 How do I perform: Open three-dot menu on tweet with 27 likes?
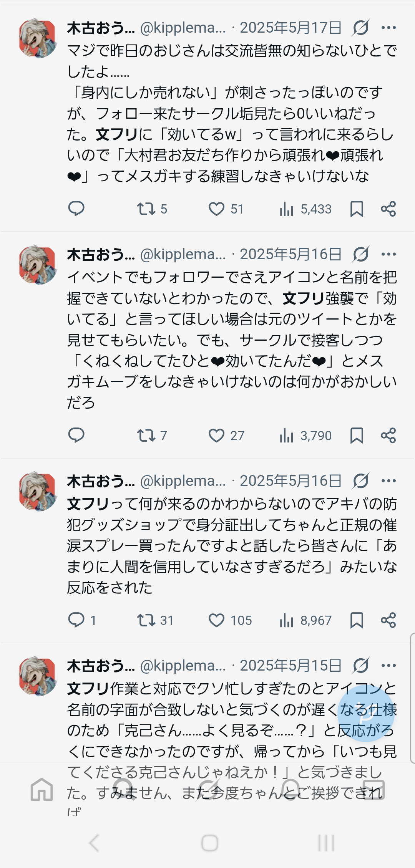click(x=388, y=254)
